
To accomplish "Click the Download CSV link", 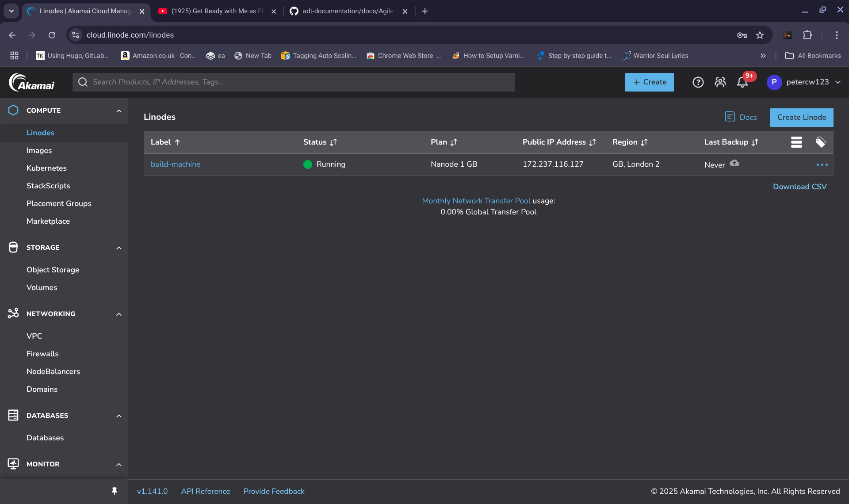I will click(799, 187).
